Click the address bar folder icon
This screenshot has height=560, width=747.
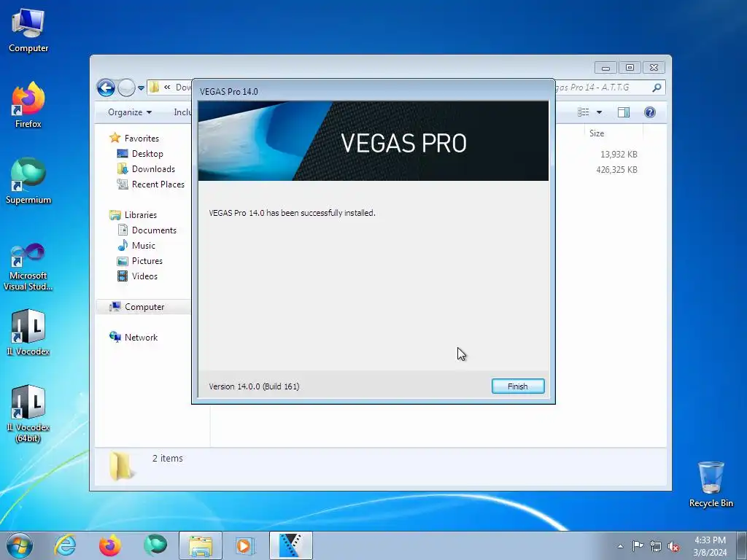coord(155,87)
